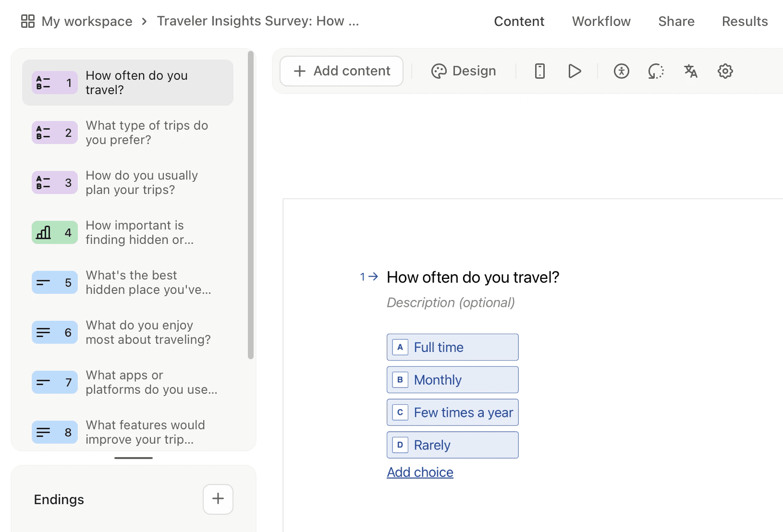Click the question list scrollbar
Viewport: 783px width, 532px height.
click(250, 205)
